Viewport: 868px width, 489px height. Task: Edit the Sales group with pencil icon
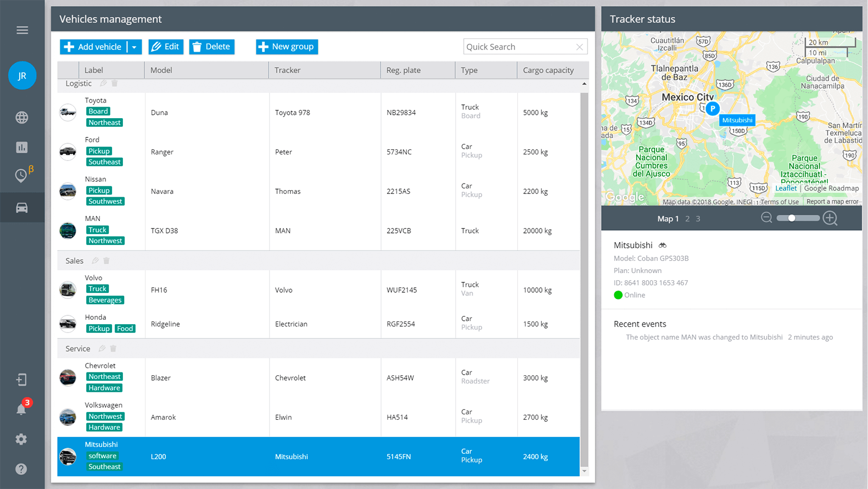(x=95, y=260)
